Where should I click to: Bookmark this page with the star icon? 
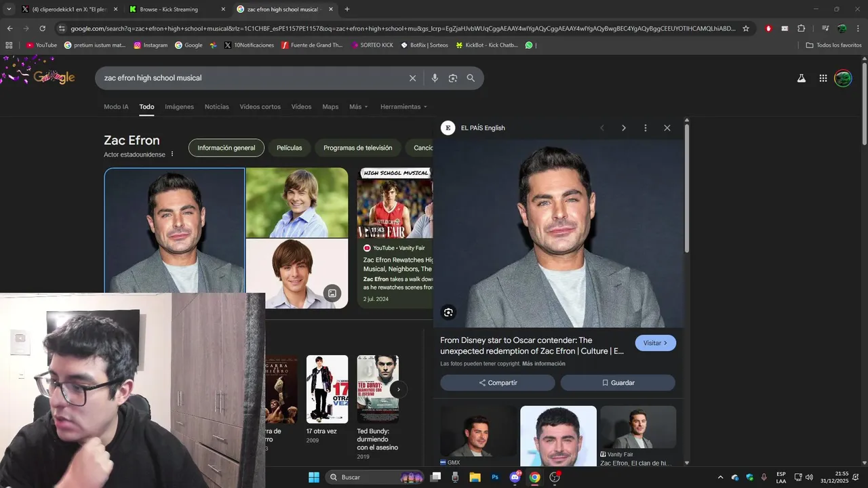click(x=746, y=28)
